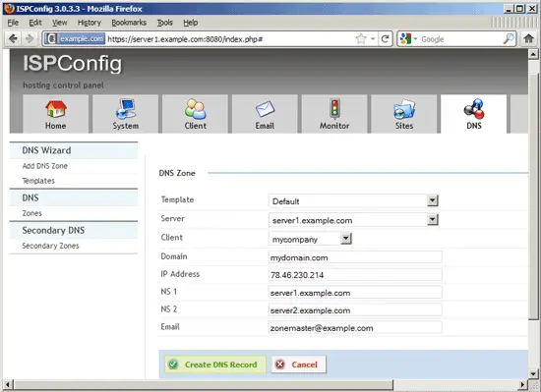Open the Bookmarks menu
Screen dimensions: 541x392
[129, 23]
